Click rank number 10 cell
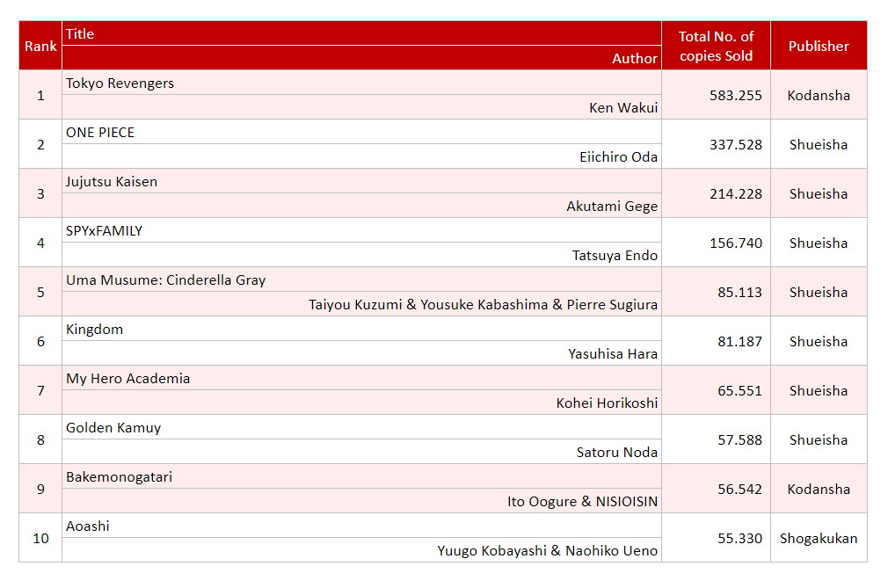 pyautogui.click(x=40, y=538)
